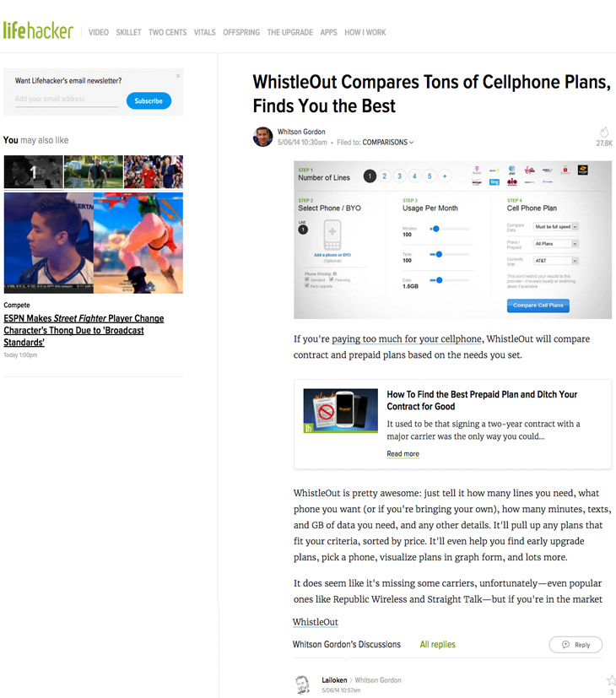Image resolution: width=616 pixels, height=698 pixels.
Task: Close the email newsletter box
Action: coord(177,76)
